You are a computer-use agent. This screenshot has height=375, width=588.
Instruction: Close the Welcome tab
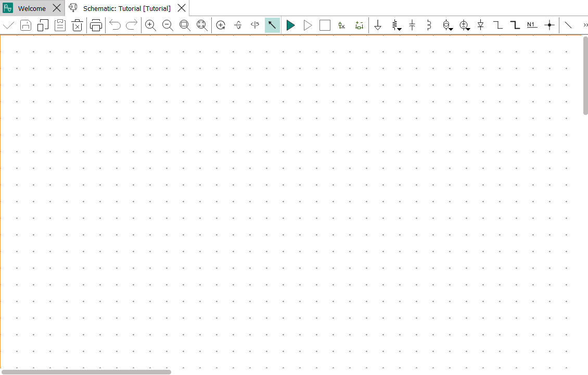57,8
